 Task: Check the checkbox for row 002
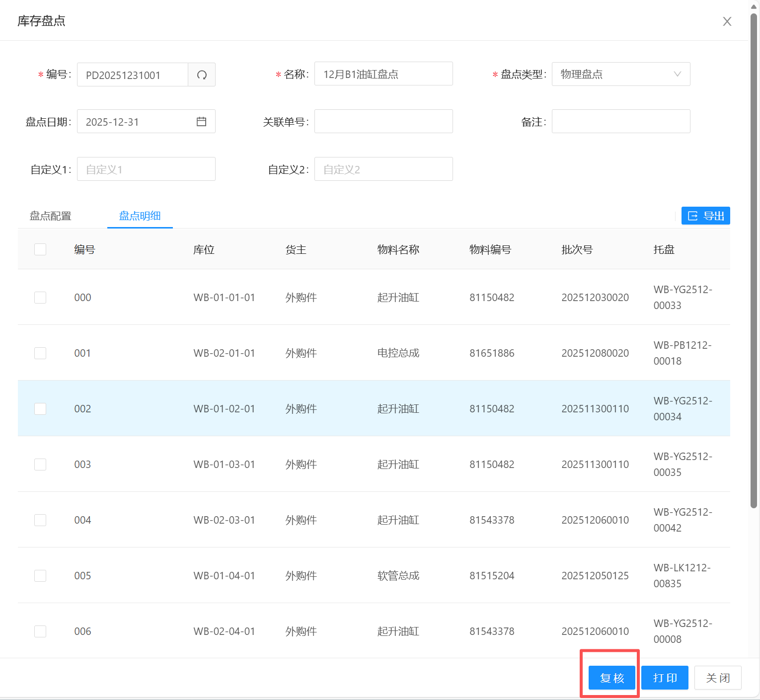(x=40, y=409)
